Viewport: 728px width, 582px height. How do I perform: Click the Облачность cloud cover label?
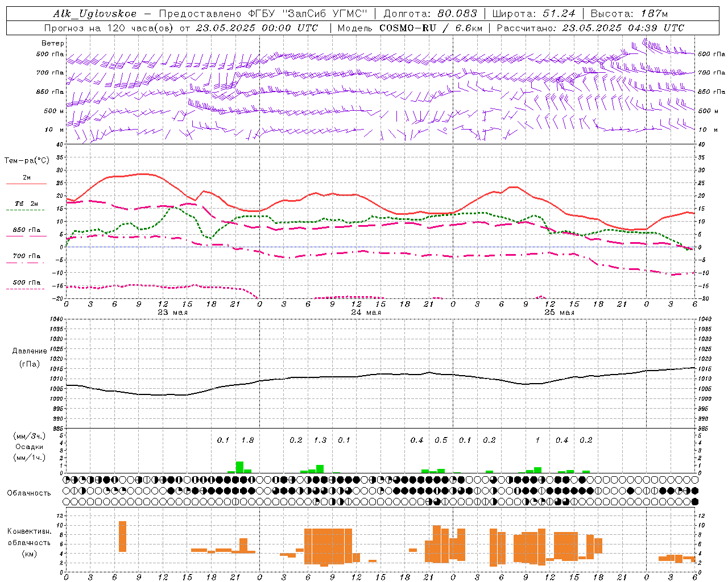coord(29,493)
